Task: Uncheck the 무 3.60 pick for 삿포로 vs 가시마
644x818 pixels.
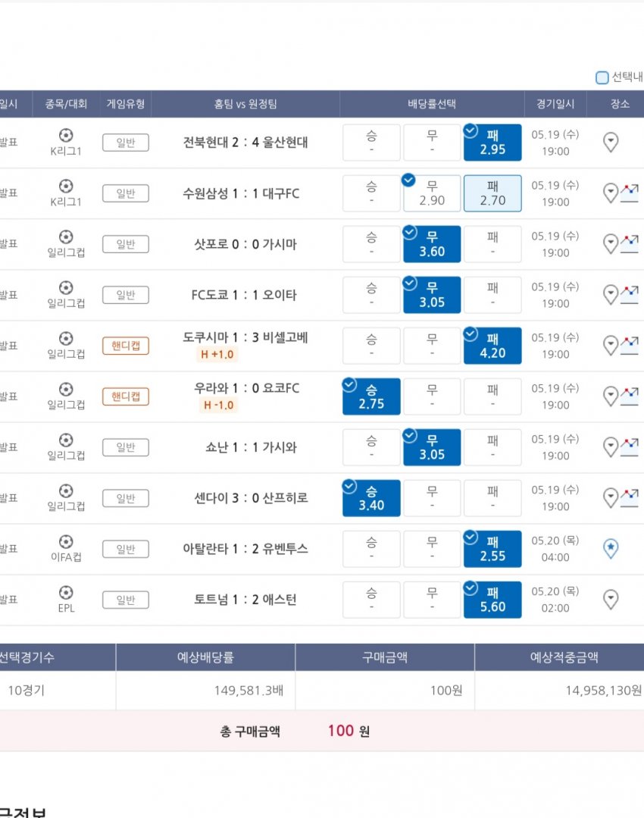Action: [432, 244]
